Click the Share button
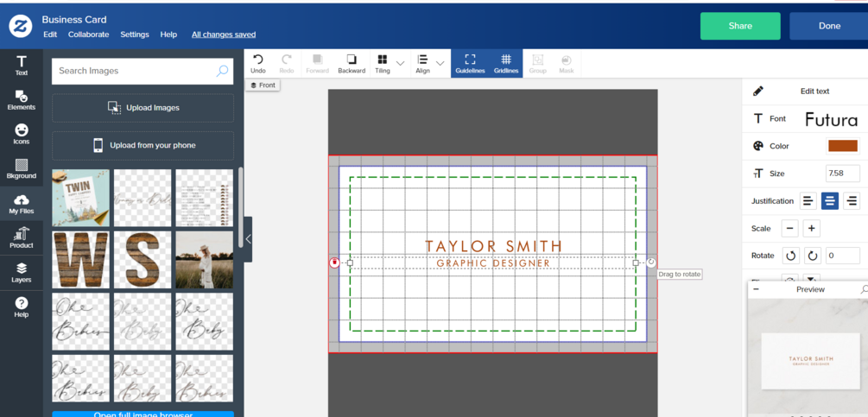Image resolution: width=868 pixels, height=417 pixels. click(740, 26)
